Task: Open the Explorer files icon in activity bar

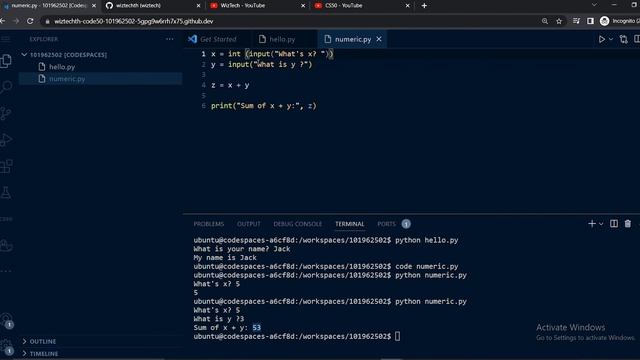Action: click(x=6, y=61)
